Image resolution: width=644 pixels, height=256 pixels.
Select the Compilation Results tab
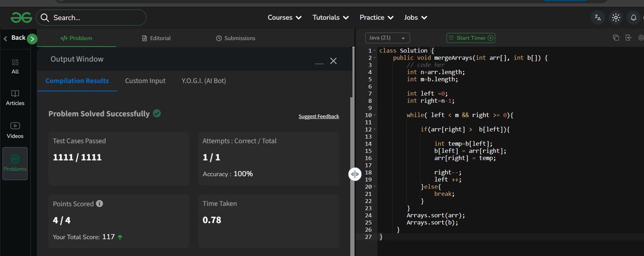pyautogui.click(x=77, y=81)
